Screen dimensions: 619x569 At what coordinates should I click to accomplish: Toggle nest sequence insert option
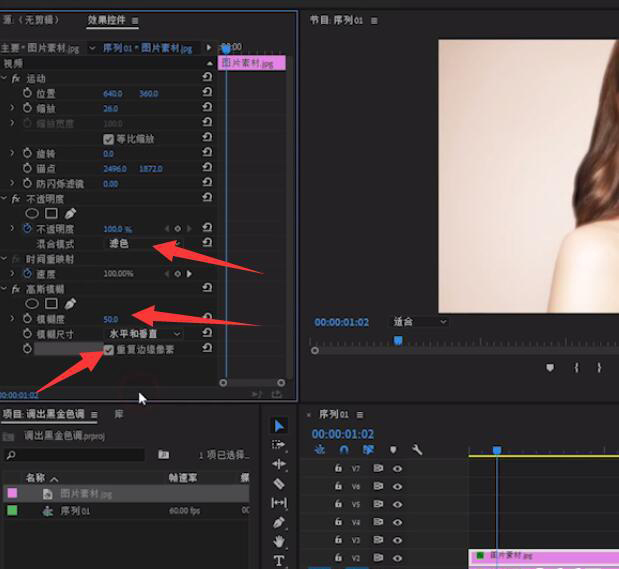[x=319, y=449]
